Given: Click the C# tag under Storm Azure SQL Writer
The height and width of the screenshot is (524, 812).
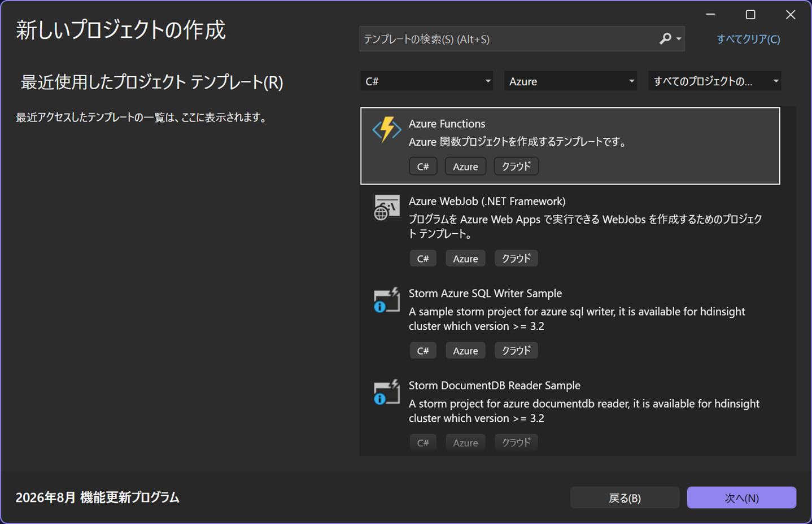Looking at the screenshot, I should pos(423,351).
